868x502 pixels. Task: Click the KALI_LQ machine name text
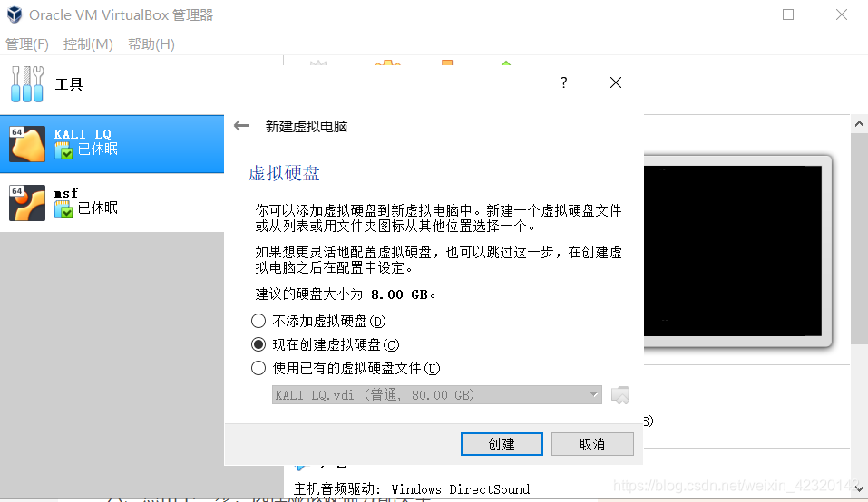point(83,134)
